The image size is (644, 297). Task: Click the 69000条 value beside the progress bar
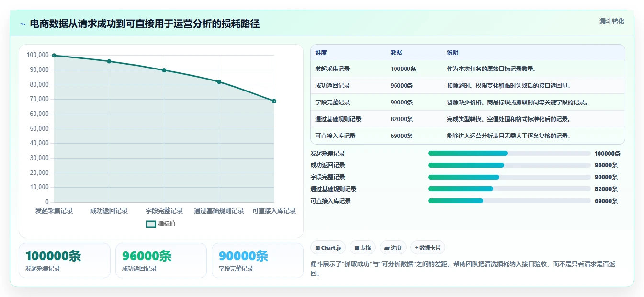point(606,201)
